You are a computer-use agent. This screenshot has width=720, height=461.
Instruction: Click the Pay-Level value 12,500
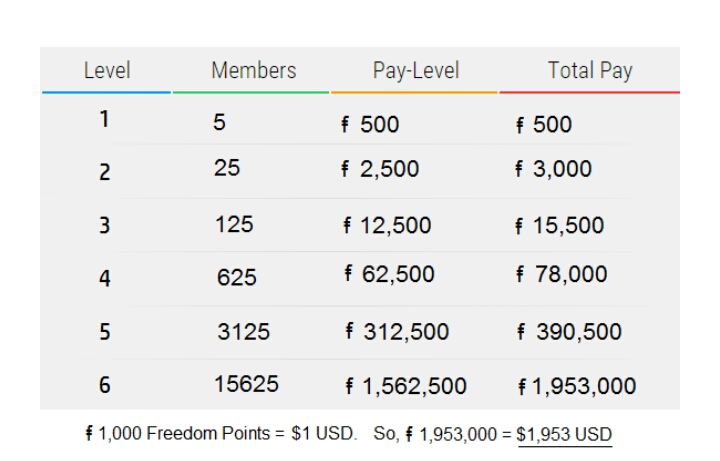(393, 226)
